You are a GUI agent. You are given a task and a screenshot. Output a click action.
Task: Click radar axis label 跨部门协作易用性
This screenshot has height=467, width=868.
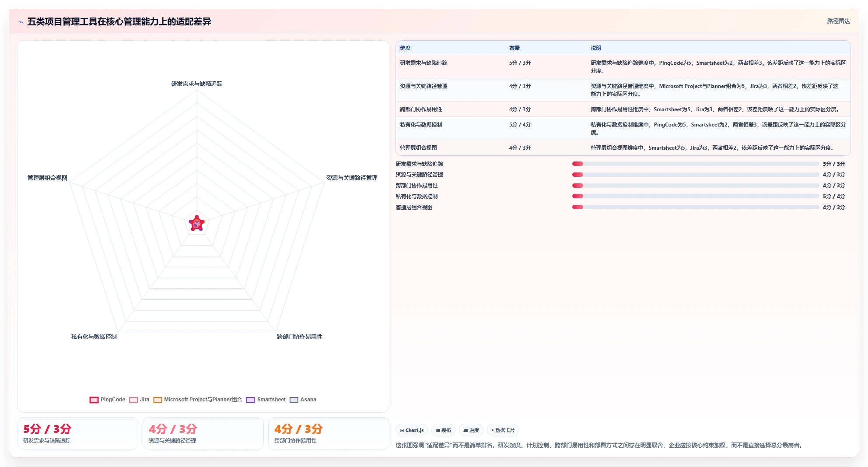tap(300, 337)
